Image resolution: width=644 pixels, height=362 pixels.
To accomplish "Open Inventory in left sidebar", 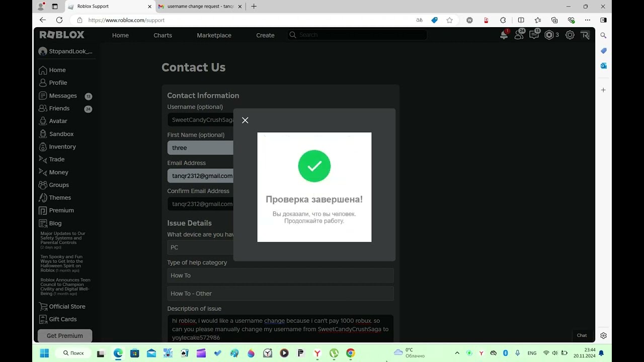I will (57, 146).
